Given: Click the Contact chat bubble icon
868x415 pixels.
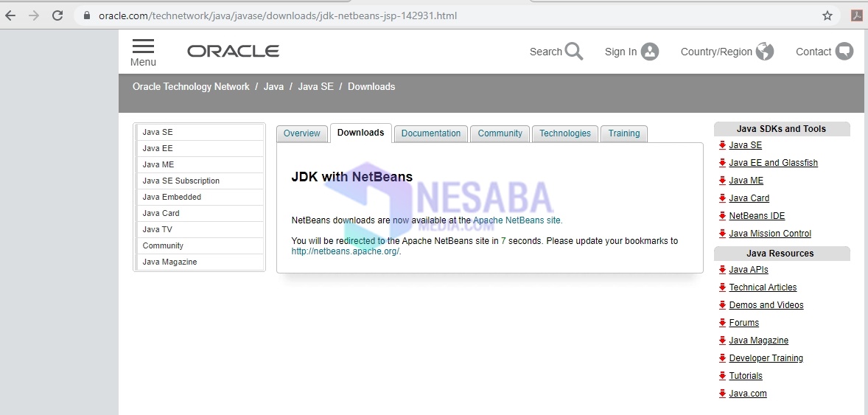Looking at the screenshot, I should point(844,52).
